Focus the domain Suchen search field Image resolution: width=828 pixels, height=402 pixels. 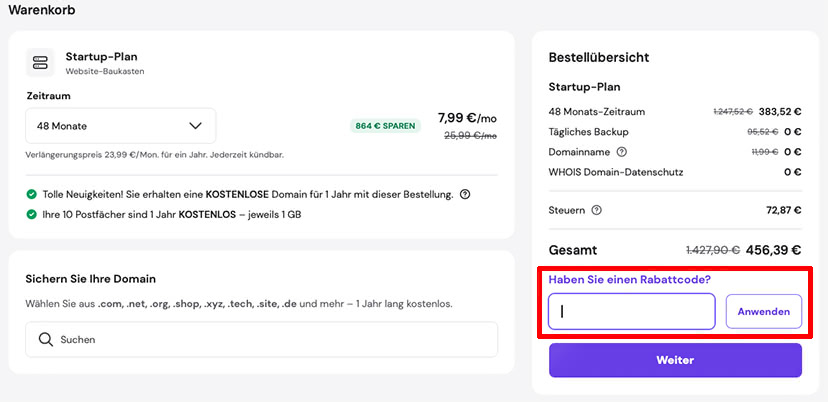coord(261,339)
